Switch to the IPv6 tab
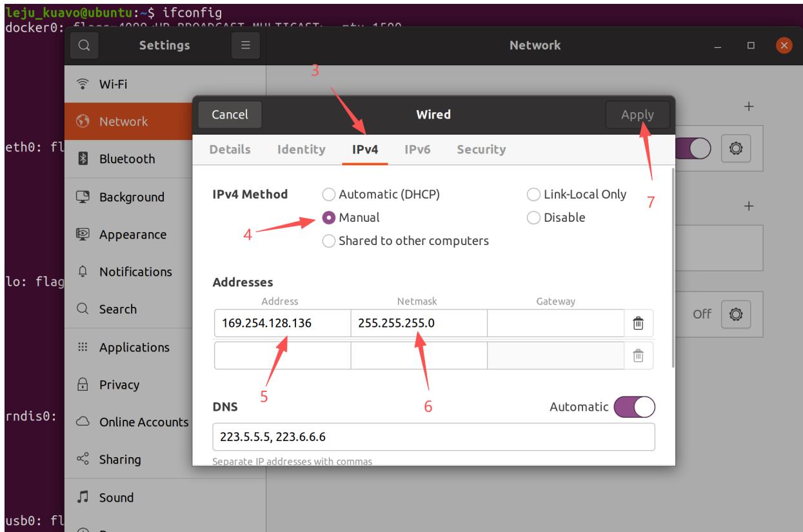Viewport: 803px width, 532px height. coord(417,150)
